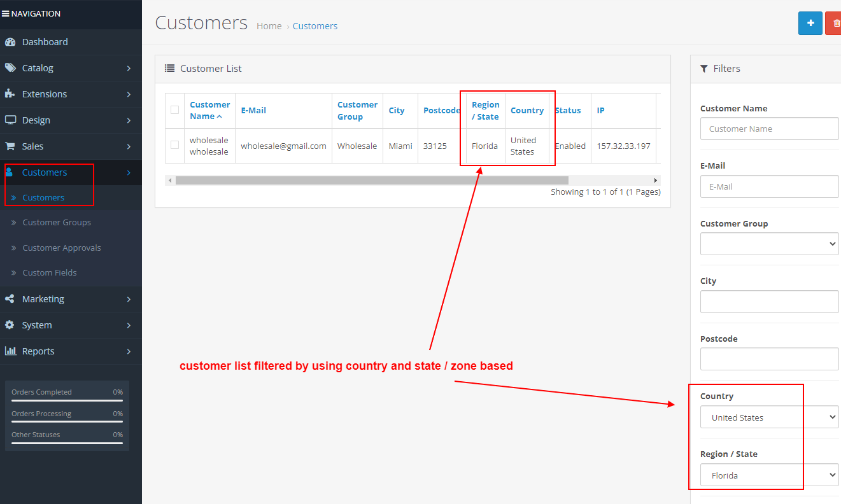Toggle the select-all checkbox in table header
Viewport: 841px width, 504px height.
[x=175, y=110]
